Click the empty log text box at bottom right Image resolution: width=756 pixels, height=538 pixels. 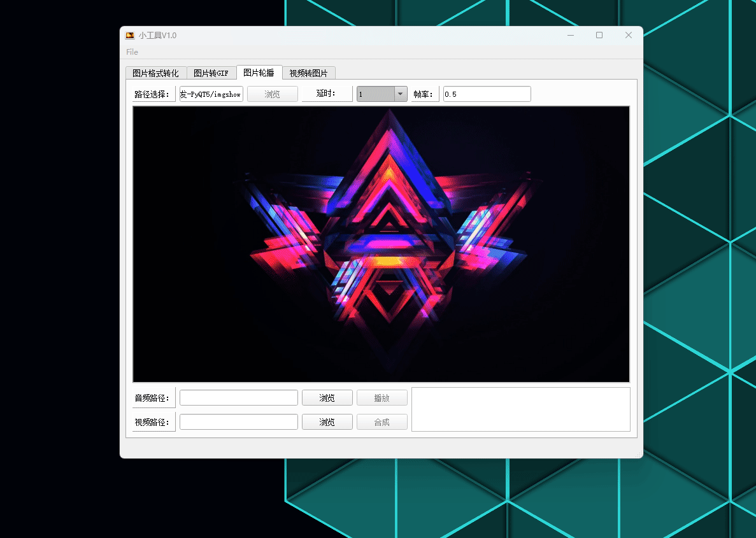521,409
